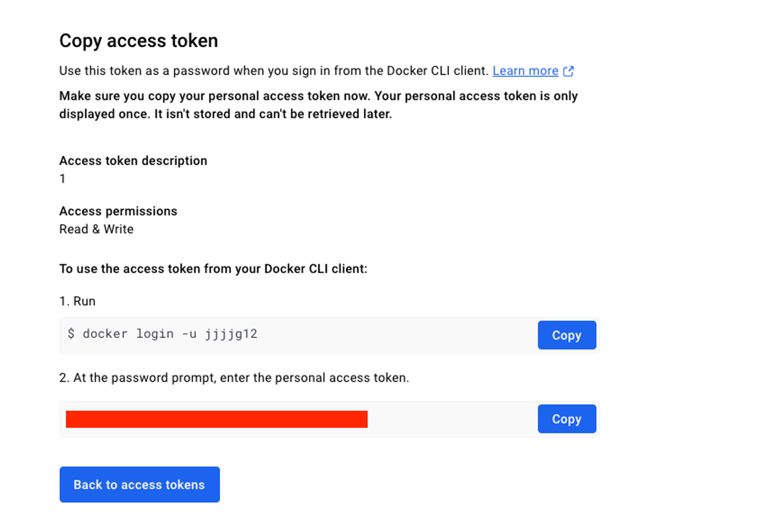Click the step 2 password prompt instruction
This screenshot has width=762, height=532.
234,378
